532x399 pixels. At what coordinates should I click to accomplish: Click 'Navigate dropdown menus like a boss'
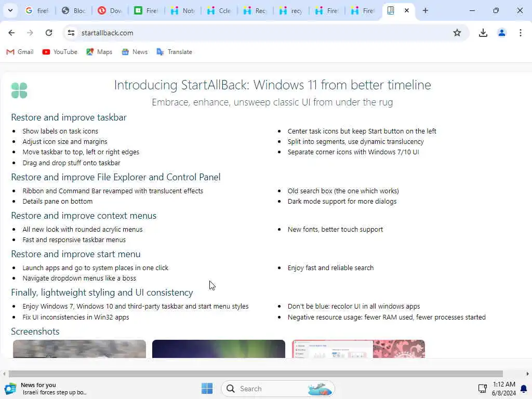point(79,278)
